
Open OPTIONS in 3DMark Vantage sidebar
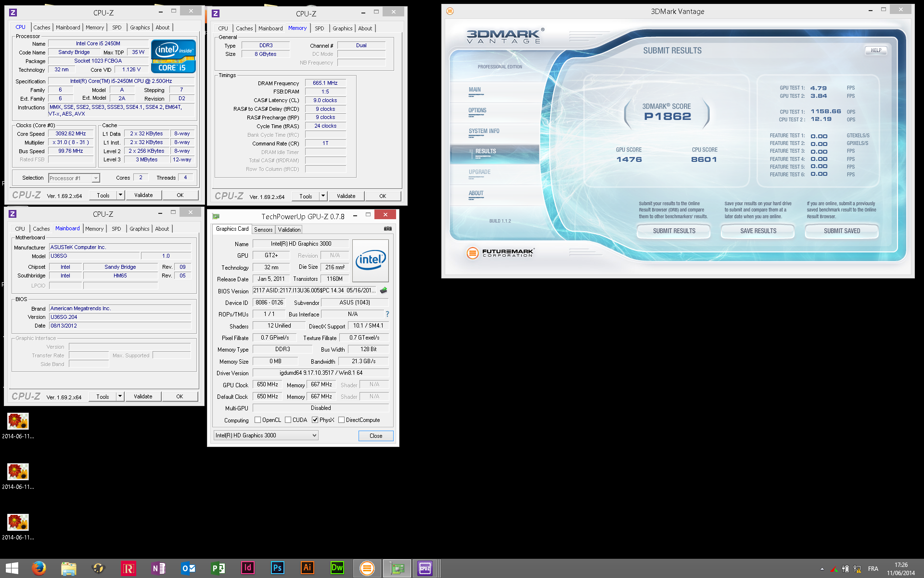pyautogui.click(x=477, y=110)
